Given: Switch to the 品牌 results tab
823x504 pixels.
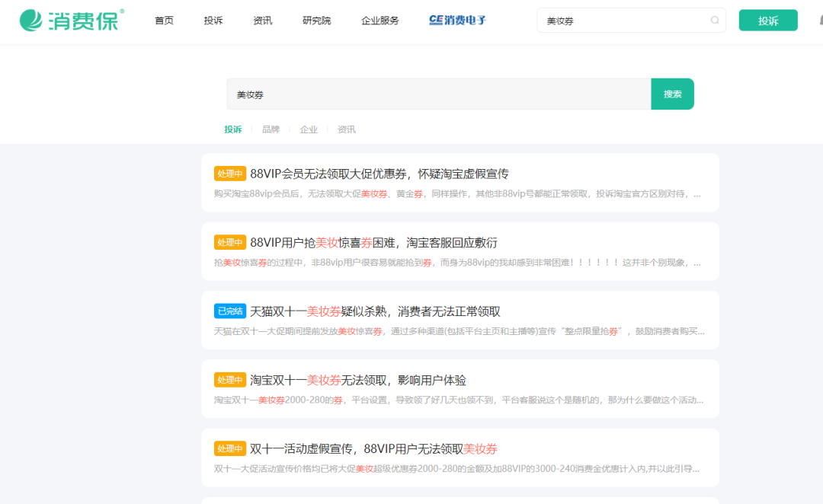Looking at the screenshot, I should coord(271,129).
